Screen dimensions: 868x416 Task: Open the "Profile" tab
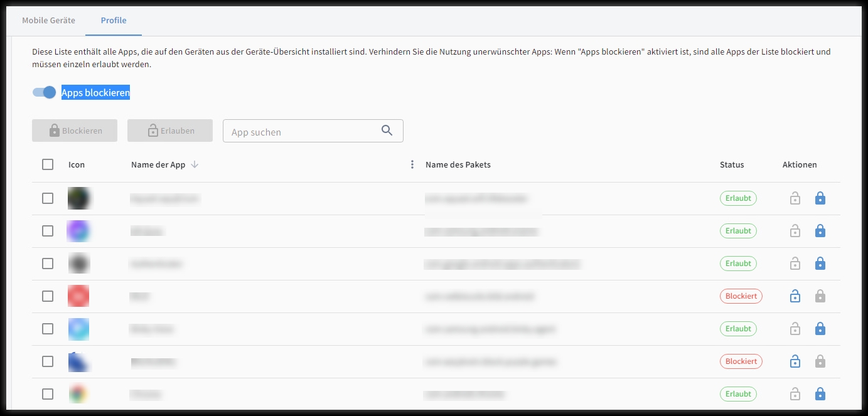(x=114, y=20)
